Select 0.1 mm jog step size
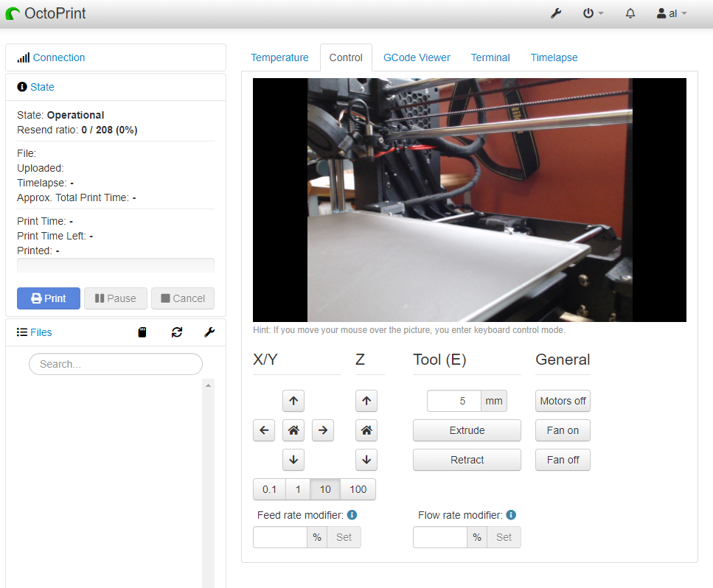The image size is (713, 588). (269, 489)
